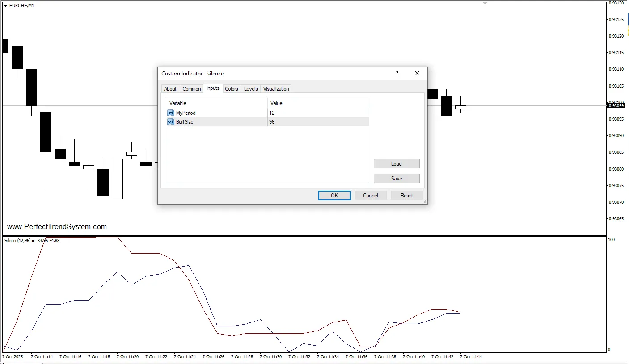Viewport: 629px width, 364px height.
Task: Open the Levels tab
Action: [250, 89]
